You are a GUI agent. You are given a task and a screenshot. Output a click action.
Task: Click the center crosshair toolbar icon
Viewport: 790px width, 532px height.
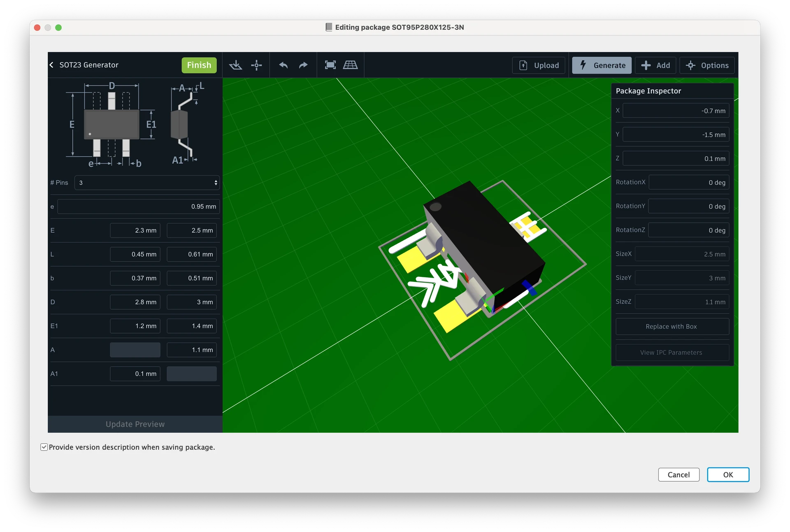tap(256, 65)
